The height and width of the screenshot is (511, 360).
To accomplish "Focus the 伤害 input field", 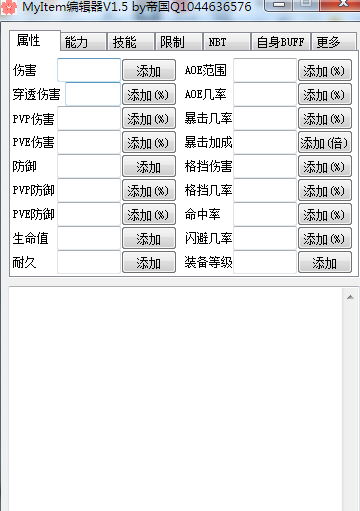I will pos(89,70).
